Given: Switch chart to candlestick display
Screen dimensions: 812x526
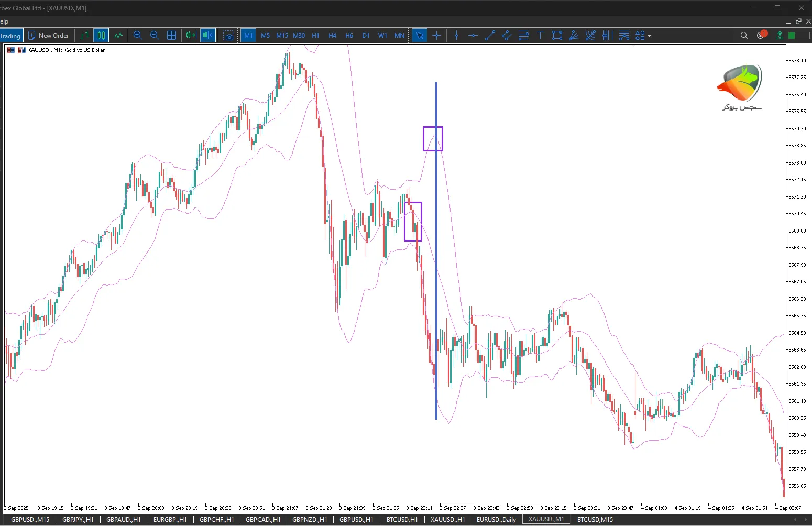Looking at the screenshot, I should [x=101, y=36].
